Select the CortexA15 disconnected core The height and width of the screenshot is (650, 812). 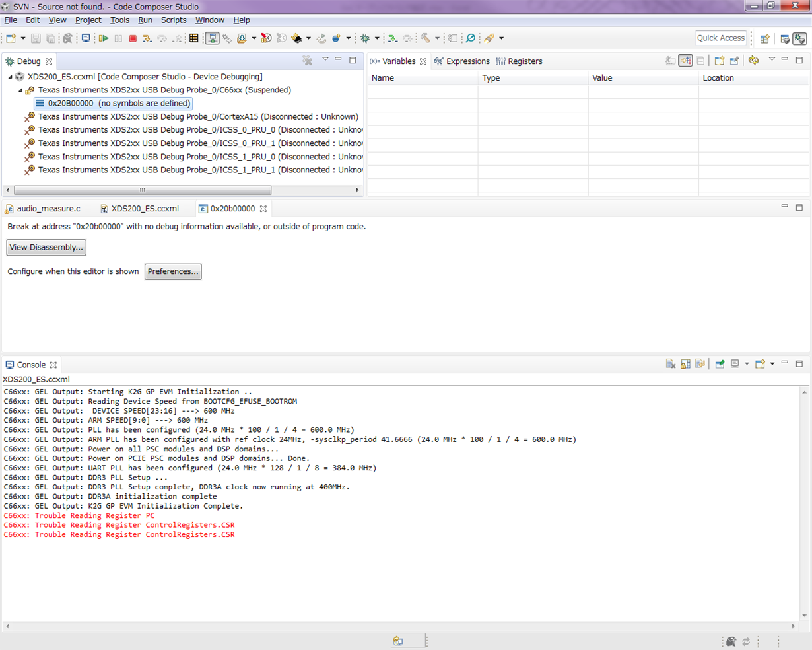coord(191,117)
